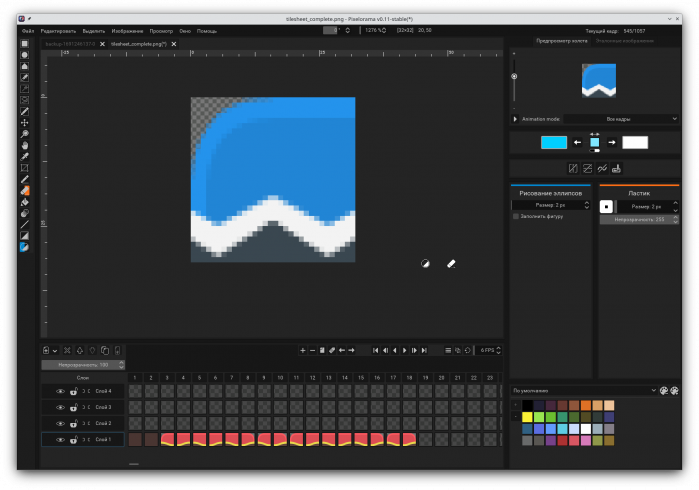The height and width of the screenshot is (490, 699).
Task: Select the Move tool
Action: pos(25,123)
